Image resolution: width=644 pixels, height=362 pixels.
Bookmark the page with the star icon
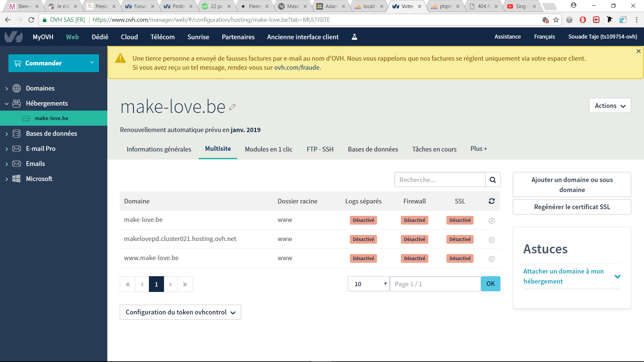556,20
